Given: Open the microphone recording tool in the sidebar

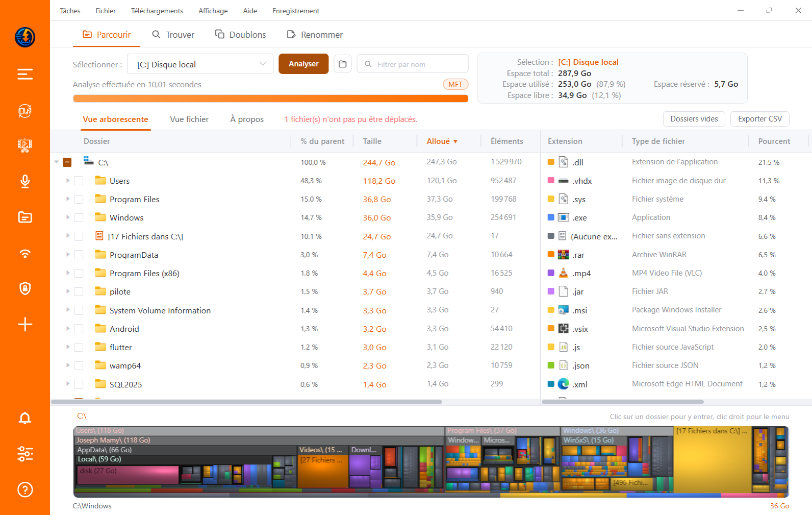Looking at the screenshot, I should click(x=25, y=181).
